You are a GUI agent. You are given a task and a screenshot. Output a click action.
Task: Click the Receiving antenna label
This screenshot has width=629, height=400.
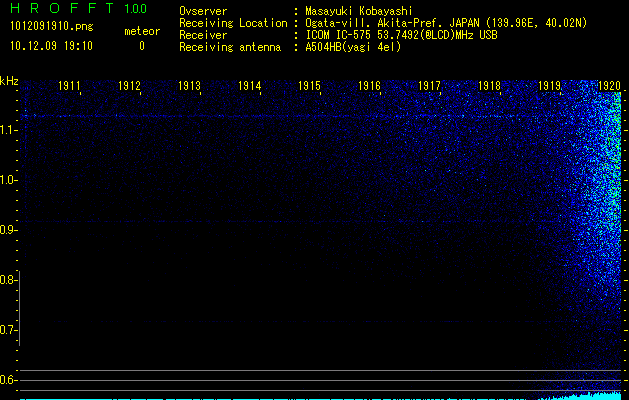[230, 47]
